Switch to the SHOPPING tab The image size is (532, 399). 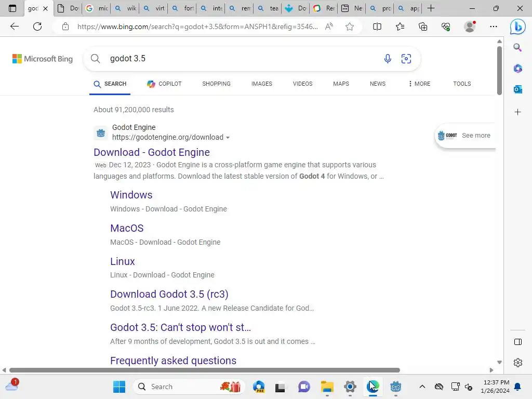click(216, 84)
